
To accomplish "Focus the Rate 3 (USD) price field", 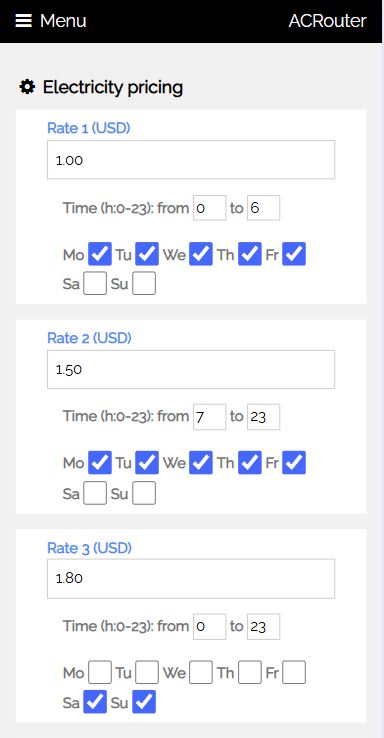I will point(191,578).
